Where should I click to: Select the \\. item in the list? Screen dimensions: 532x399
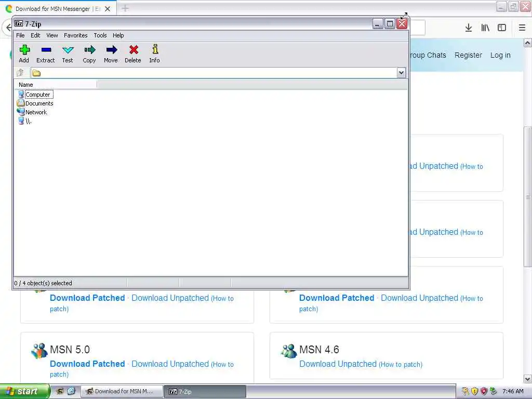(25, 121)
